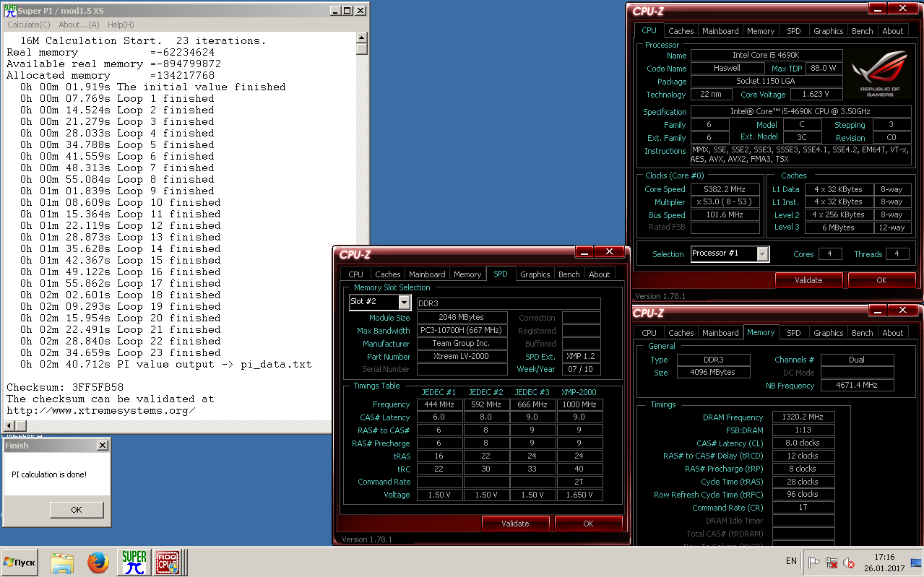
Task: Open File Explorer from the taskbar
Action: point(62,563)
